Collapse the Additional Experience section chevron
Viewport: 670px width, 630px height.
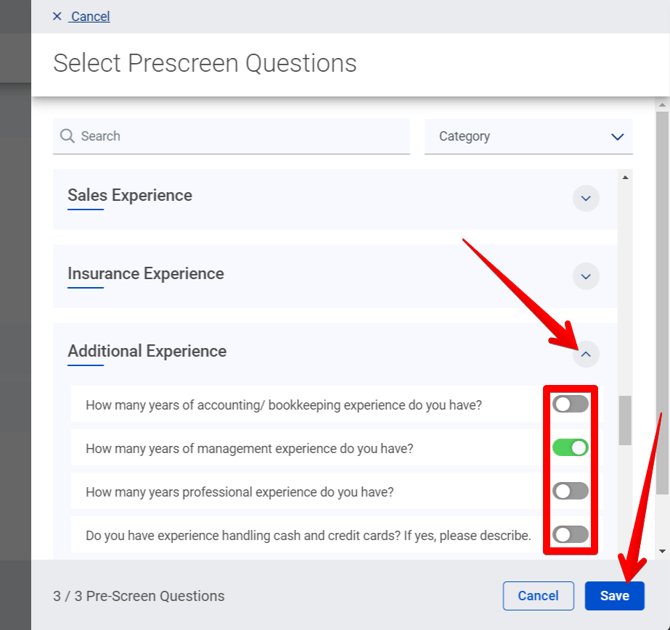coord(586,353)
